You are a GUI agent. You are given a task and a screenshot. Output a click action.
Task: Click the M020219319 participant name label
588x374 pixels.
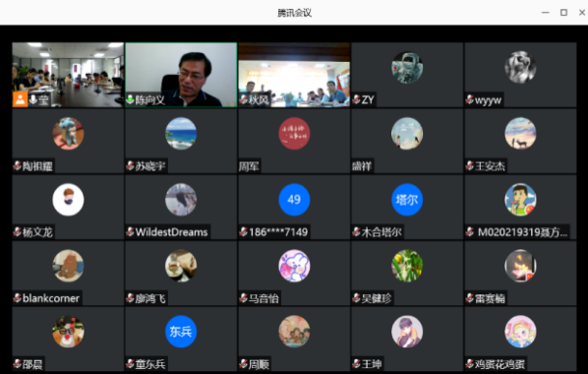point(522,232)
